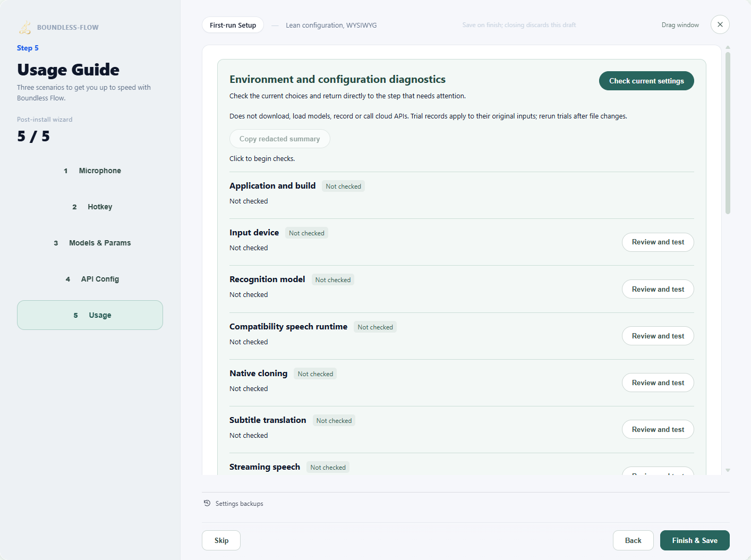The image size is (751, 560).
Task: Review and test Compatibility speech runtime
Action: (658, 336)
